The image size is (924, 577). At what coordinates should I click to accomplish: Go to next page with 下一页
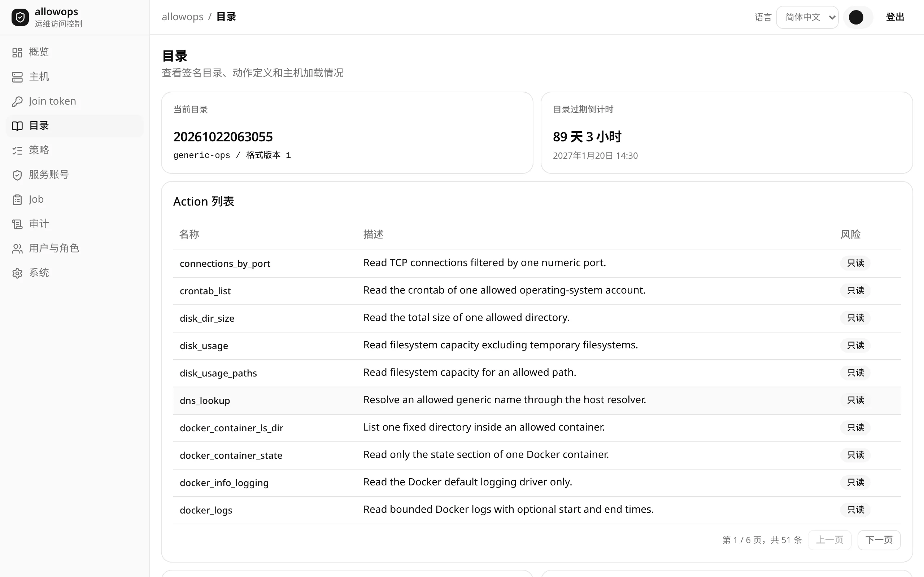tap(879, 539)
